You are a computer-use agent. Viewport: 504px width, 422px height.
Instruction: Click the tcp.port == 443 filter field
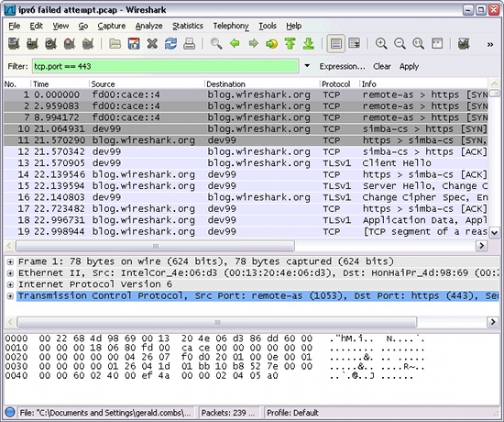pos(165,66)
